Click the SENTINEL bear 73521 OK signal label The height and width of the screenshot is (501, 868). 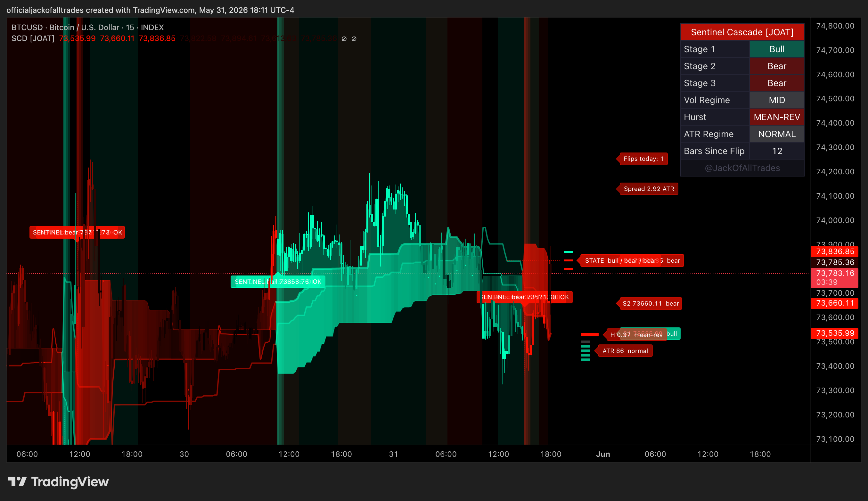525,297
